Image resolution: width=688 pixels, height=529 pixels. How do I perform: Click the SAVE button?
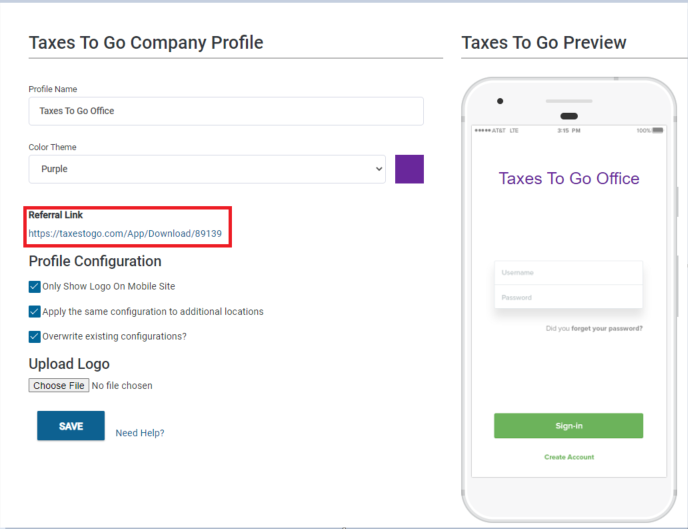point(71,425)
